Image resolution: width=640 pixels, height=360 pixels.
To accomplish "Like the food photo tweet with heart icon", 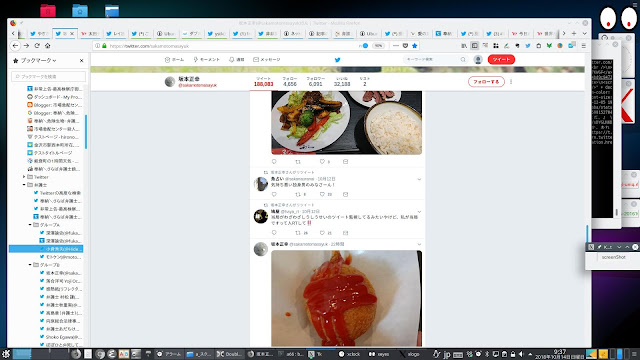I will (322, 162).
